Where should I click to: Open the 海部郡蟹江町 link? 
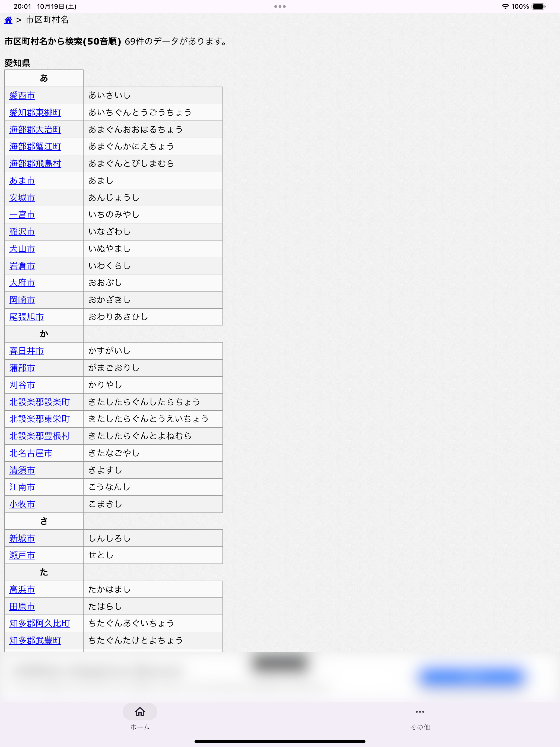[x=35, y=147]
